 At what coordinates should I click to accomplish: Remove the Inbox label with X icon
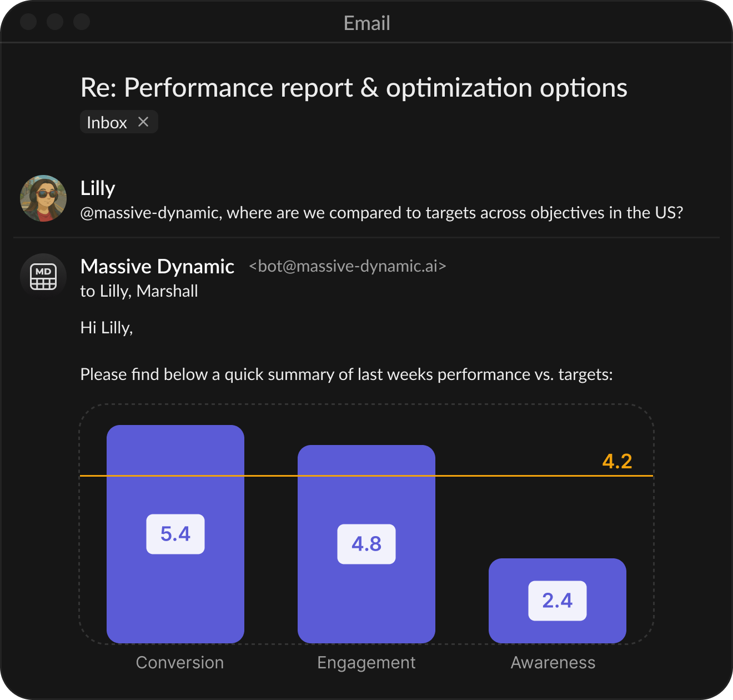coord(143,122)
